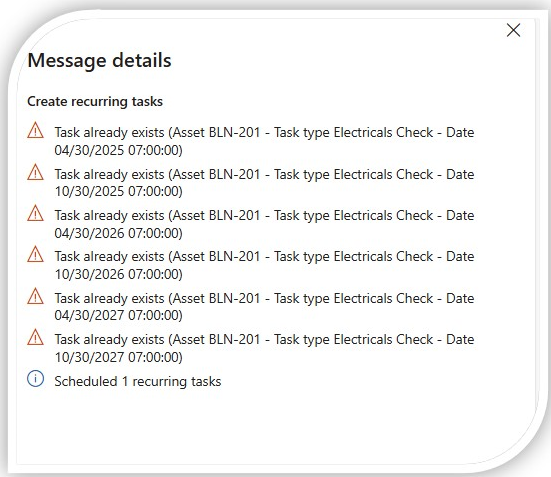The height and width of the screenshot is (477, 551).
Task: Click warning icon for 04/30/2025 task message
Action: 35,130
